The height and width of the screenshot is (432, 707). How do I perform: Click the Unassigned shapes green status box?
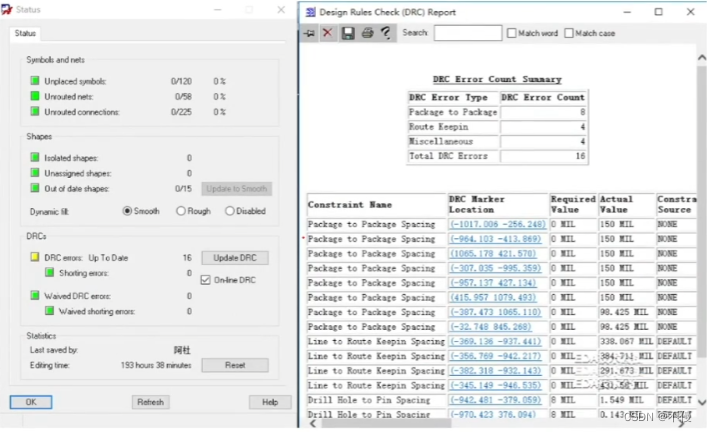pyautogui.click(x=35, y=173)
